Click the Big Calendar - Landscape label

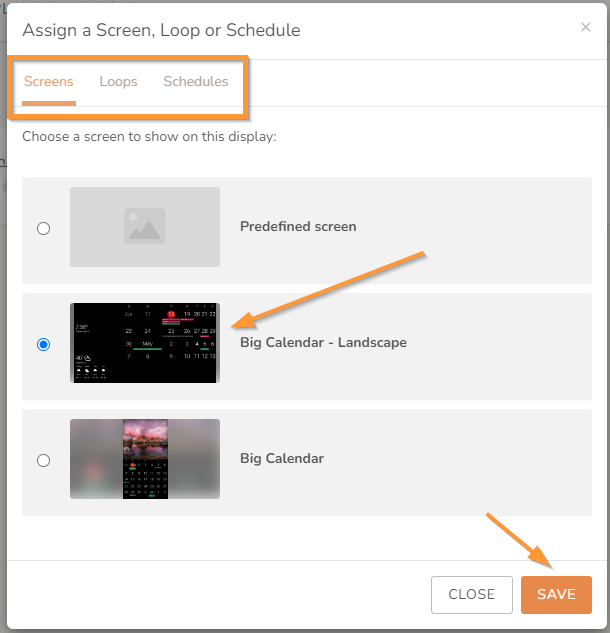[x=323, y=343]
